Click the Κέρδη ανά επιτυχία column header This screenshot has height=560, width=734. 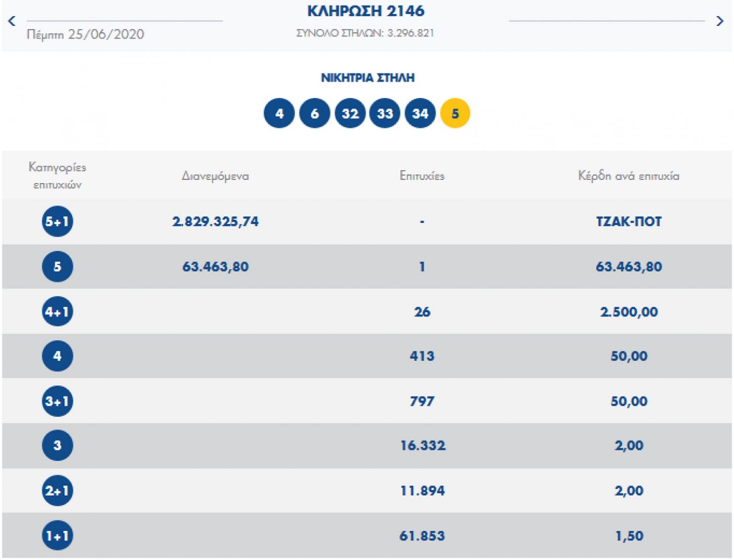point(629,176)
